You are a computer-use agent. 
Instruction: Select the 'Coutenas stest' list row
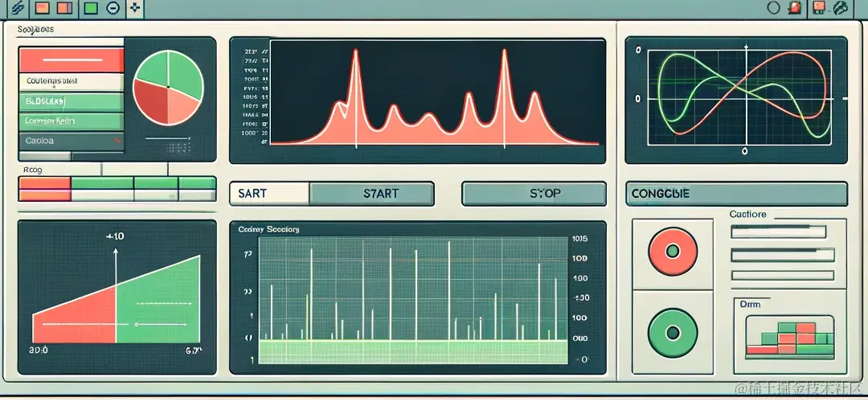(x=72, y=82)
